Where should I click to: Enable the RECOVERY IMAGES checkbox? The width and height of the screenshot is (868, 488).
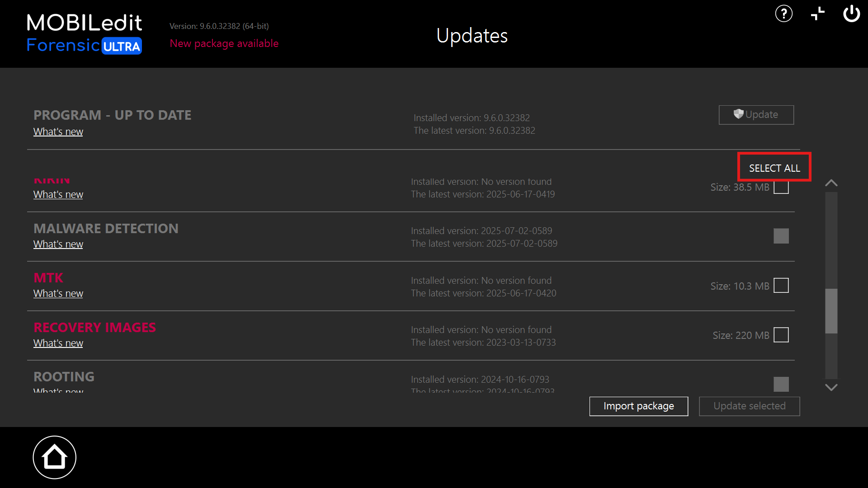click(782, 335)
